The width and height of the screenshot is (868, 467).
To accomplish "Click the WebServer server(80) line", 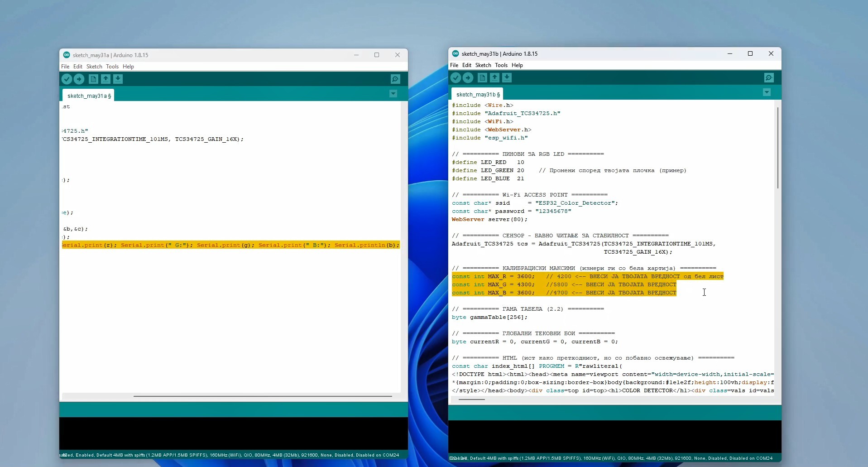I will coord(489,219).
